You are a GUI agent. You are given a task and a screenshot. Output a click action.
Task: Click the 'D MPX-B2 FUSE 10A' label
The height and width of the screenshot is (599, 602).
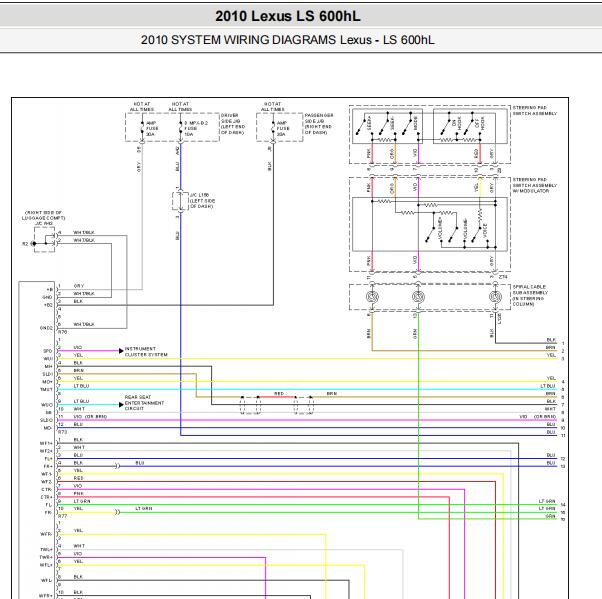[196, 129]
